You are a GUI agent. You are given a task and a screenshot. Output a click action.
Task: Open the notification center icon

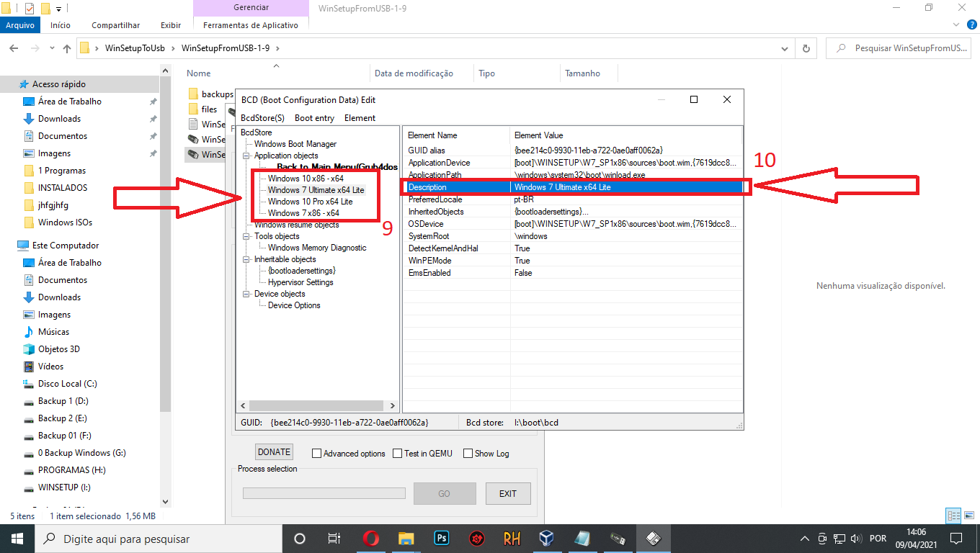tap(956, 539)
